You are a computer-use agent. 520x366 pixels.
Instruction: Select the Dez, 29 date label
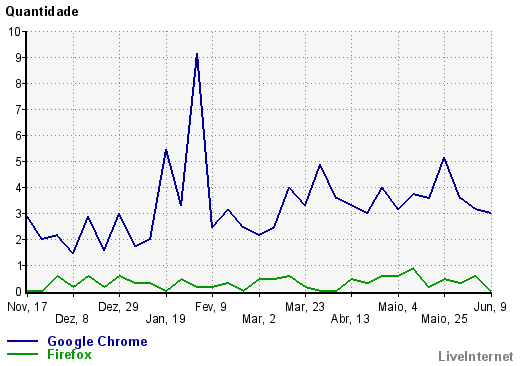point(118,307)
